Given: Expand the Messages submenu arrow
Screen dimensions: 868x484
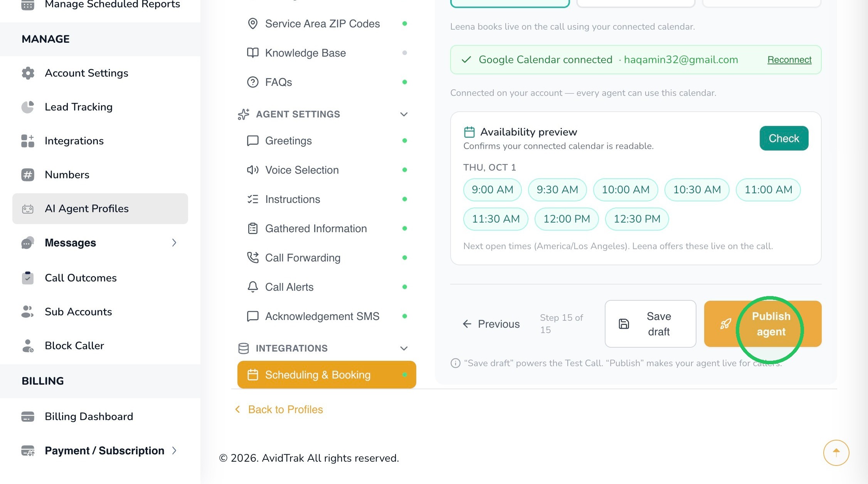Looking at the screenshot, I should [174, 243].
